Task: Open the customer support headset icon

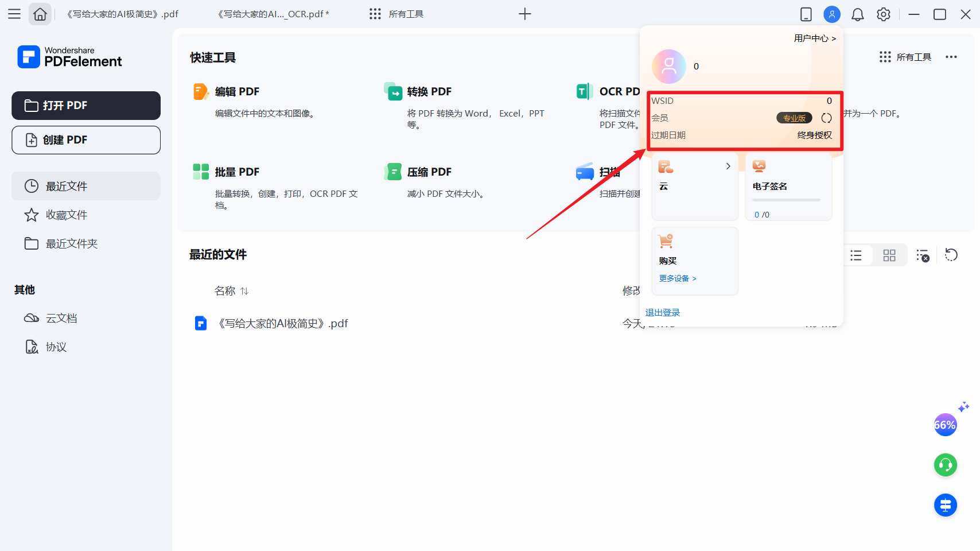Action: pyautogui.click(x=945, y=465)
